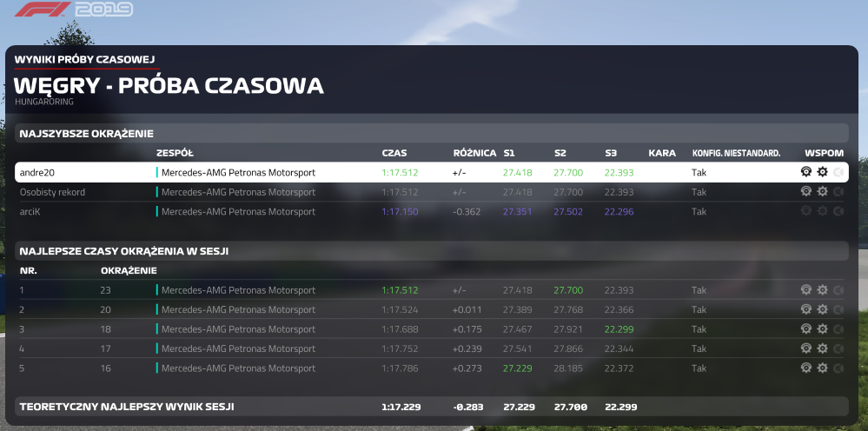This screenshot has width=868, height=431.
Task: Click traction control assist icon in andre20 row
Action: pyautogui.click(x=806, y=172)
